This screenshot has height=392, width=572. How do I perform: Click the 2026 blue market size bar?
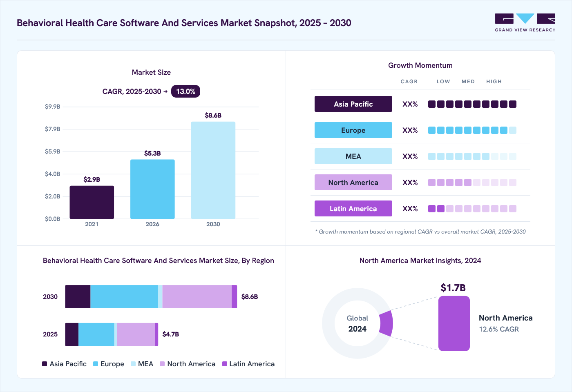click(x=152, y=189)
